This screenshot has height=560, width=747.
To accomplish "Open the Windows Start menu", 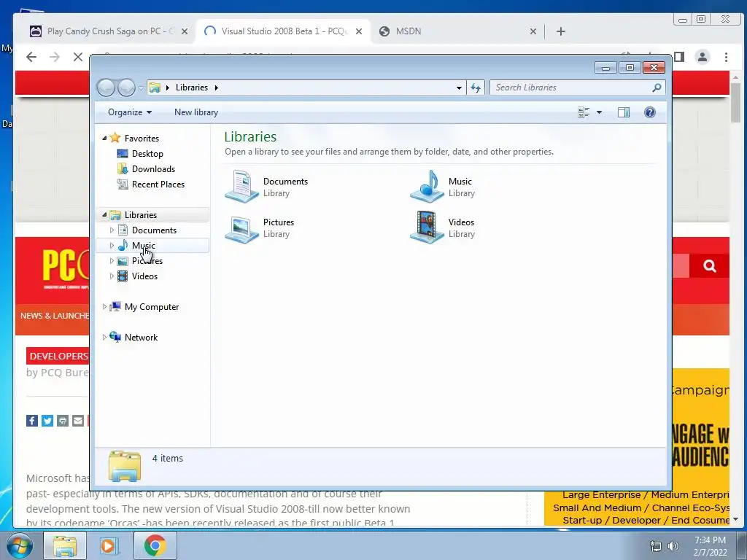I will [20, 545].
